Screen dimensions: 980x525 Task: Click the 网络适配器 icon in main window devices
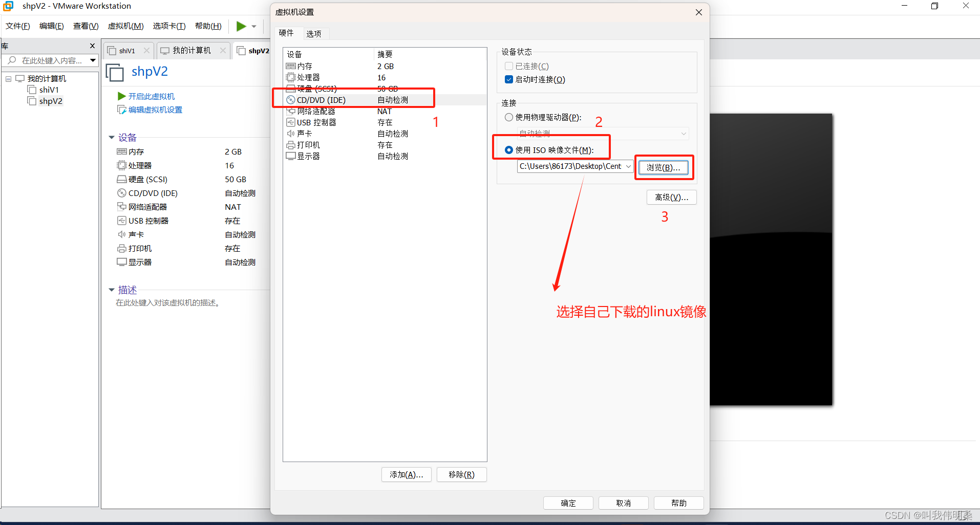coord(122,207)
